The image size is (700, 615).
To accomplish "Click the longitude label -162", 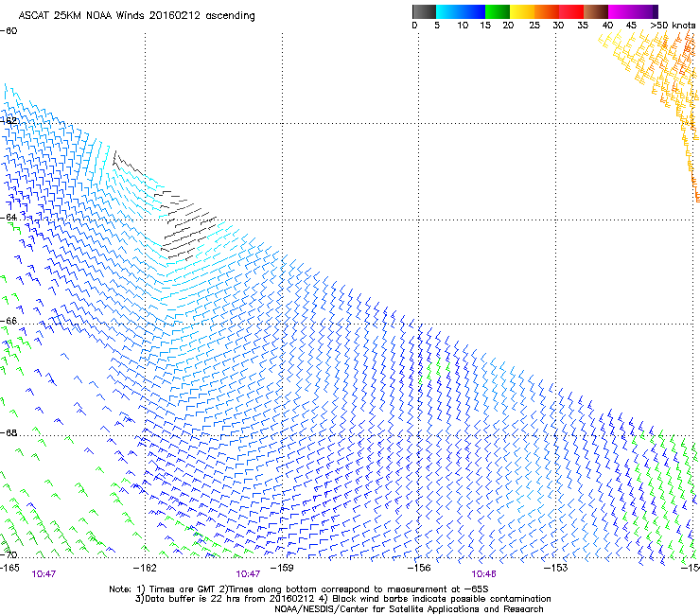I will [x=145, y=568].
